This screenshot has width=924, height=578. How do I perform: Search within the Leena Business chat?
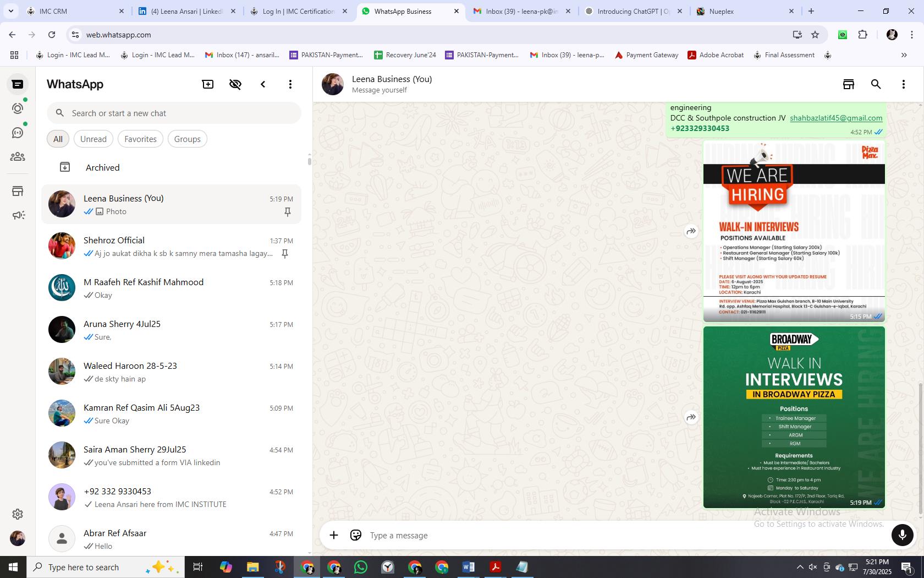tap(876, 84)
